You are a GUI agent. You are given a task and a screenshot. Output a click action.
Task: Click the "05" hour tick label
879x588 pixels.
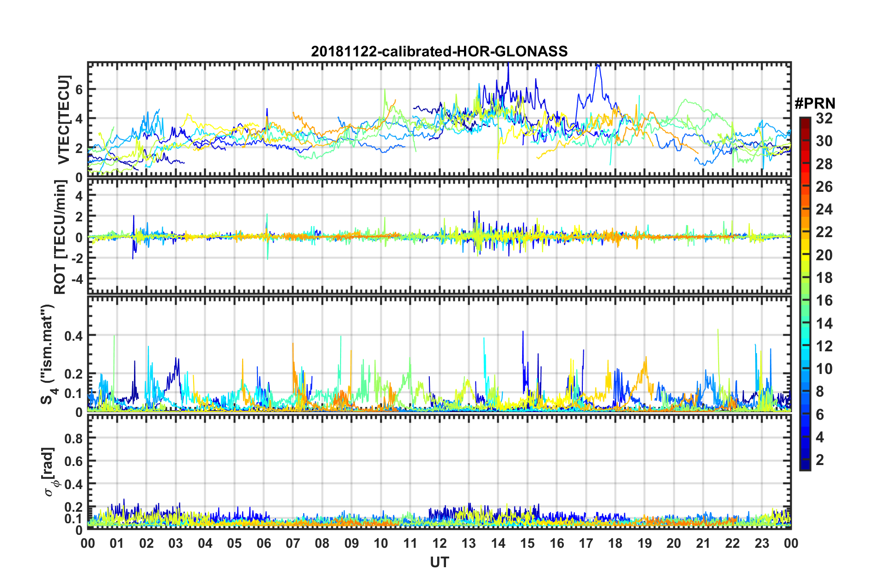click(234, 543)
